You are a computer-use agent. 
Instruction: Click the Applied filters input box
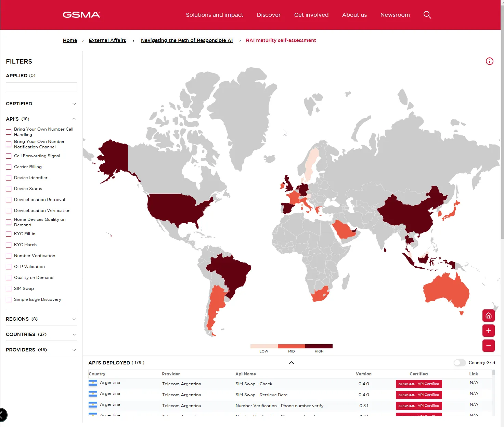41,87
